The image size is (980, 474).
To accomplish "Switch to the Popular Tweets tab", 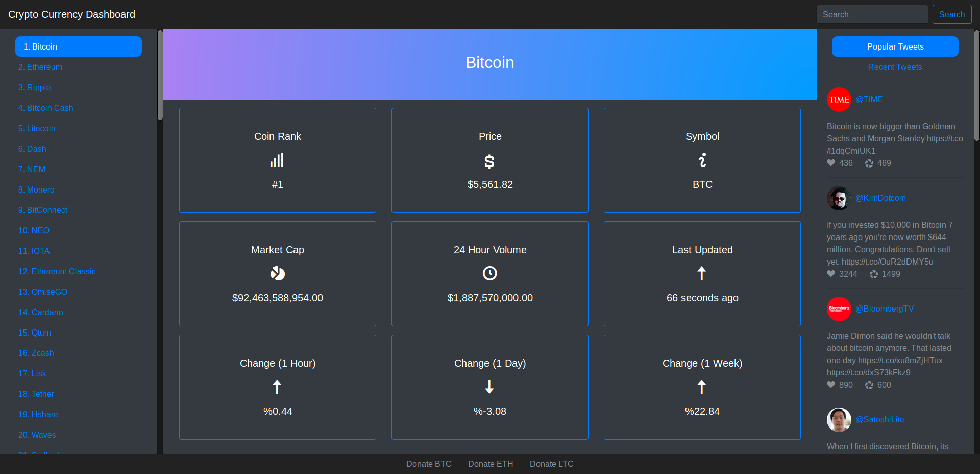I will coord(895,46).
